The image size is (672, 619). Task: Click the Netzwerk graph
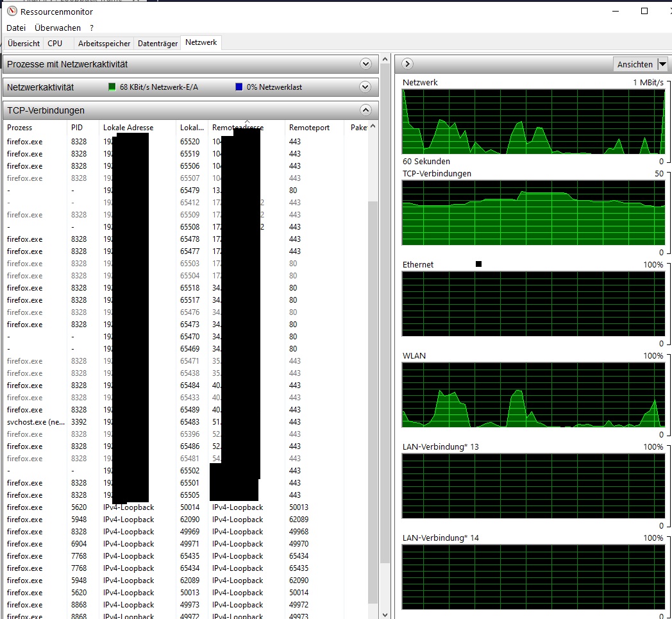533,122
